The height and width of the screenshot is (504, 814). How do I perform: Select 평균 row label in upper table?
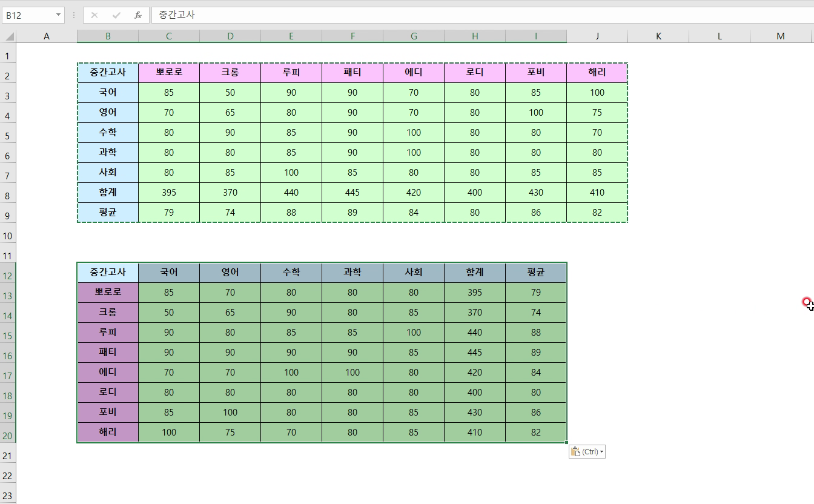[108, 213]
